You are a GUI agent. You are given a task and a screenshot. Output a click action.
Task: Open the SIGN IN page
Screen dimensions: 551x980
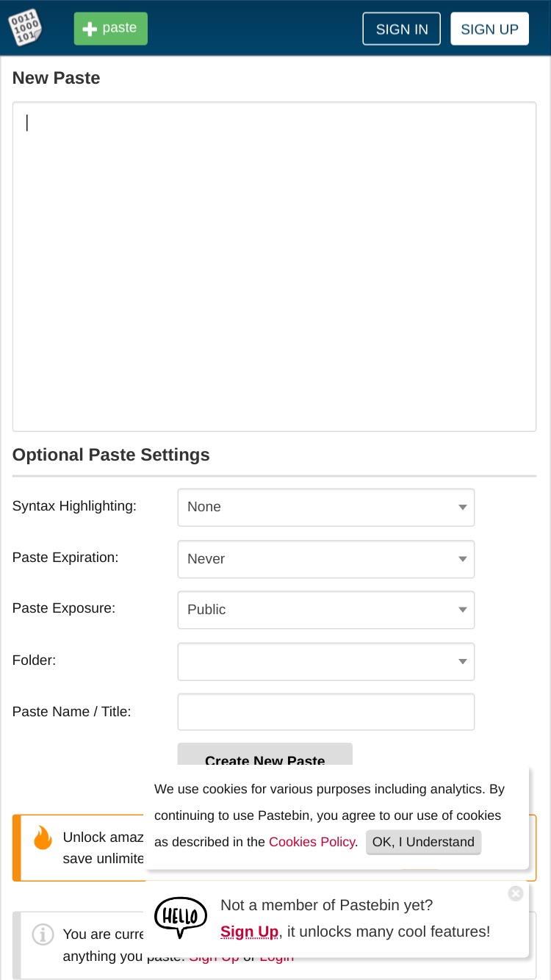pos(402,29)
